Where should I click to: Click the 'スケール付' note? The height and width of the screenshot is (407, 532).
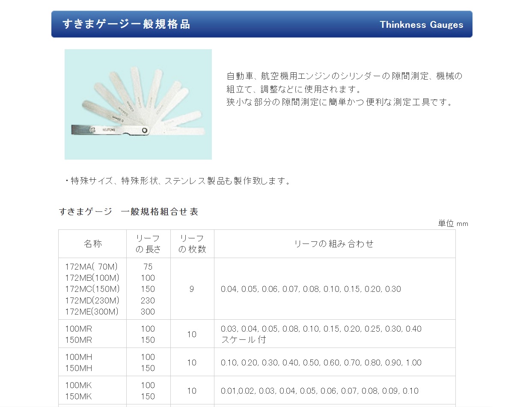(243, 340)
